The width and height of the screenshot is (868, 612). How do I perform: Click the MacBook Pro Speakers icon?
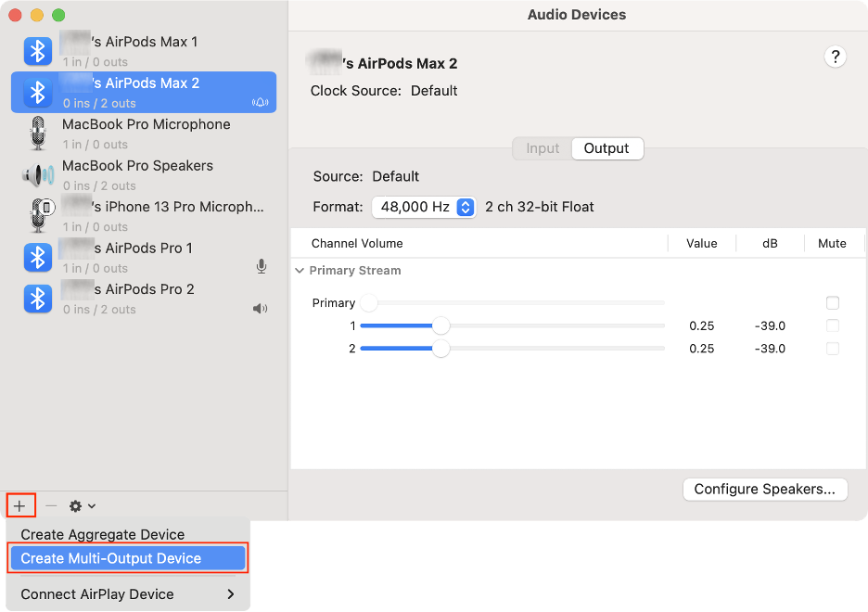pyautogui.click(x=38, y=175)
